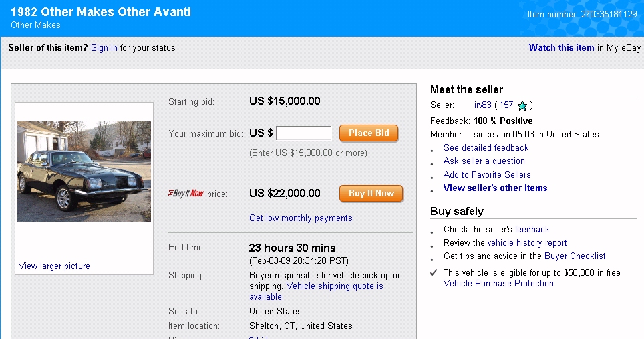Screen dimensions: 644x339
Task: Click the seller feedback score 157
Action: click(x=506, y=105)
